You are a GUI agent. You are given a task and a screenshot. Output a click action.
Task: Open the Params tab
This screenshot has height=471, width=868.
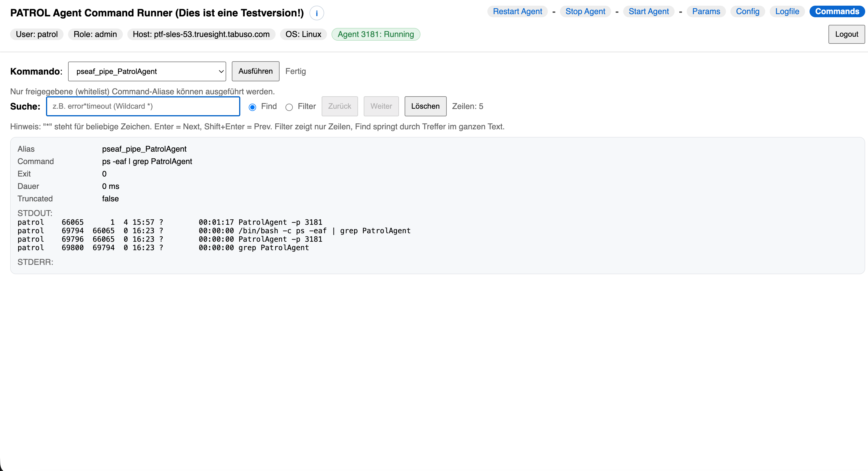(x=706, y=12)
